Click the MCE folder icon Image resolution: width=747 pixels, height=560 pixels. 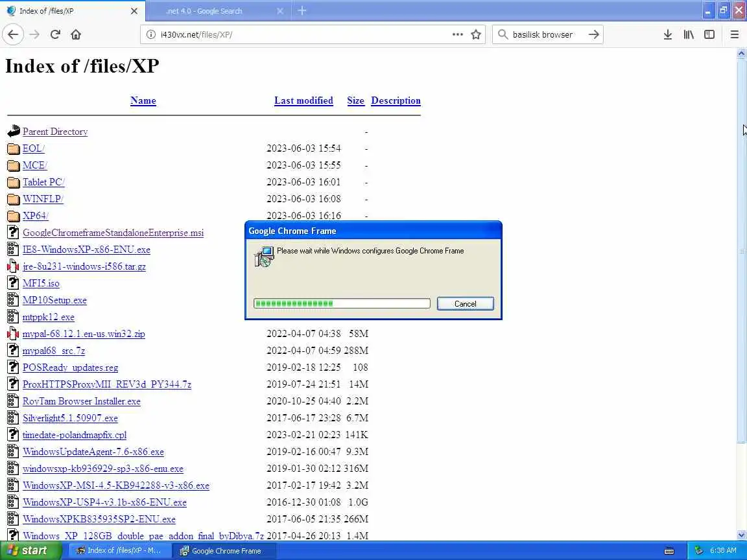coord(14,165)
